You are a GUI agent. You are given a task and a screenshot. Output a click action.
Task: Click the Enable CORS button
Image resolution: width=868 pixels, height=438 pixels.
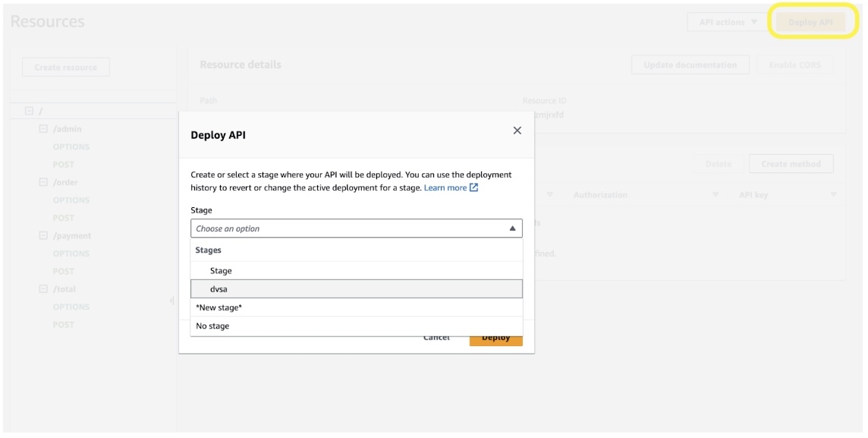795,65
